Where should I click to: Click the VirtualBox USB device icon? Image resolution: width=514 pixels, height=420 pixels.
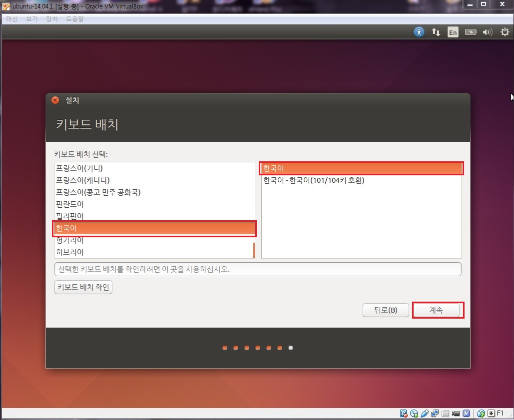[425, 414]
